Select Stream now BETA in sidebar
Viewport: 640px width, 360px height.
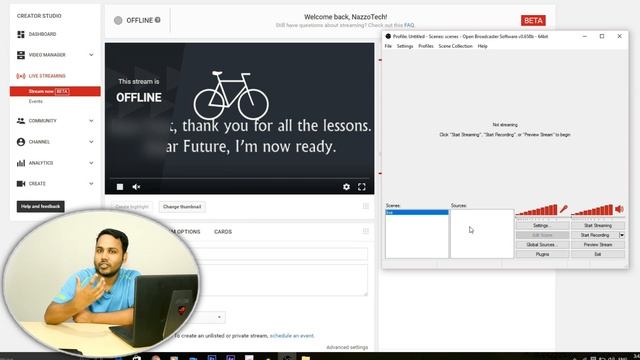click(55, 91)
